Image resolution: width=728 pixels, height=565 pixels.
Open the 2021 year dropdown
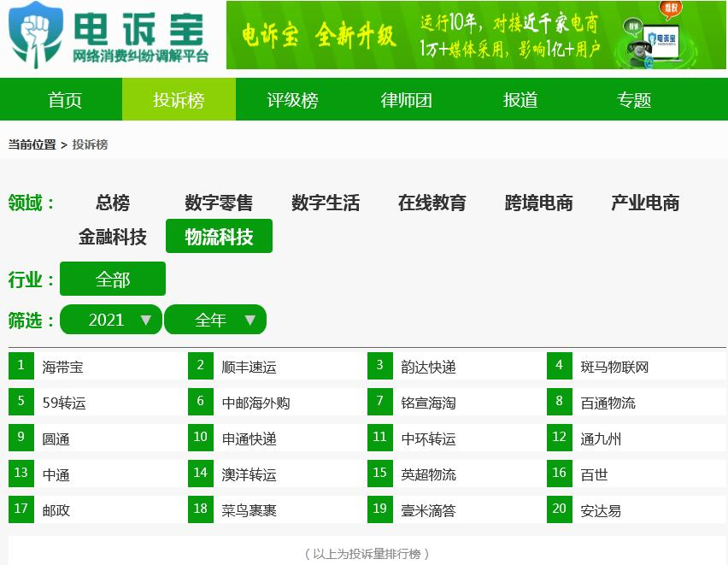pos(111,319)
